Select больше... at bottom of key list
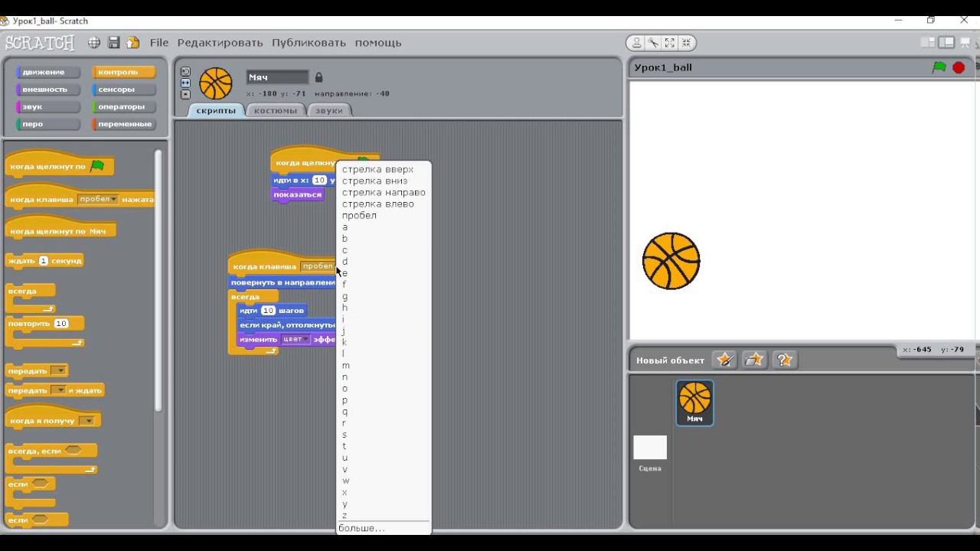This screenshot has height=551, width=980. tap(384, 528)
